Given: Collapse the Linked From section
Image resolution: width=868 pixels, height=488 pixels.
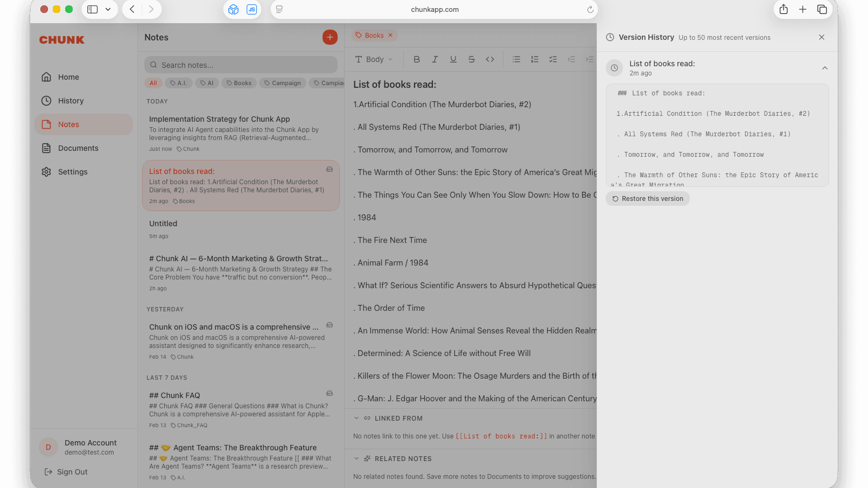Looking at the screenshot, I should pyautogui.click(x=356, y=418).
